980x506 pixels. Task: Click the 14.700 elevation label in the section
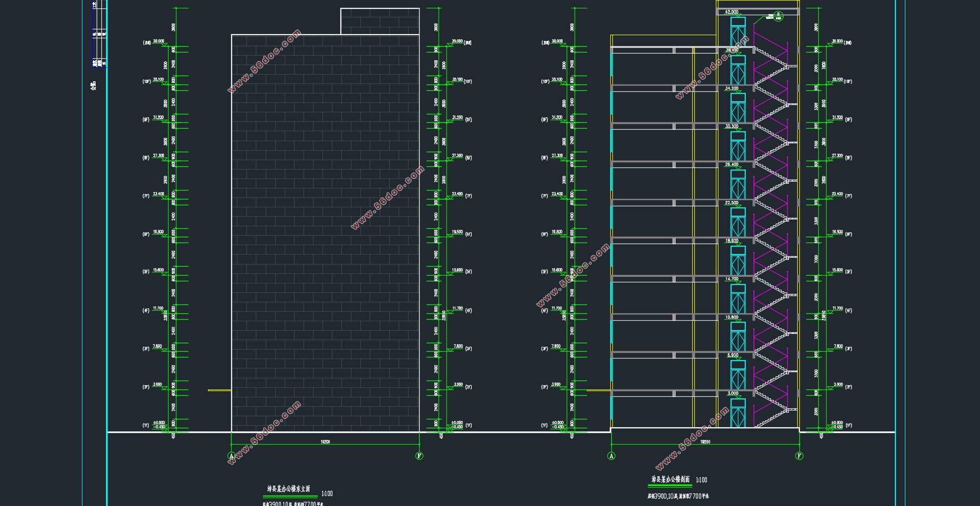click(x=732, y=279)
